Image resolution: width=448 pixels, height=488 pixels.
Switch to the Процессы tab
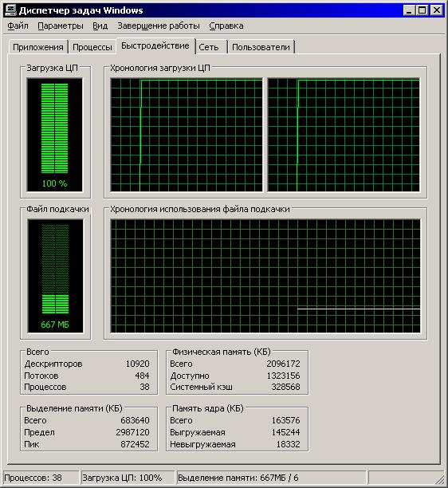click(92, 47)
